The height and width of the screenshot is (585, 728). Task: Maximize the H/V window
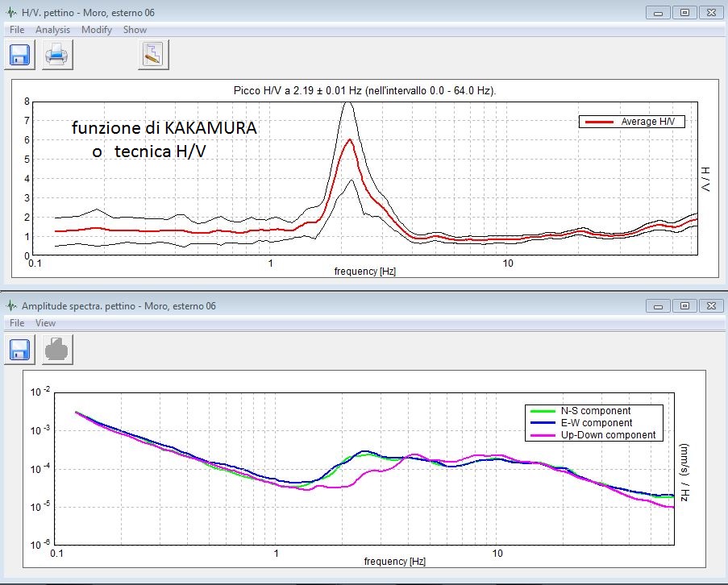(x=684, y=12)
